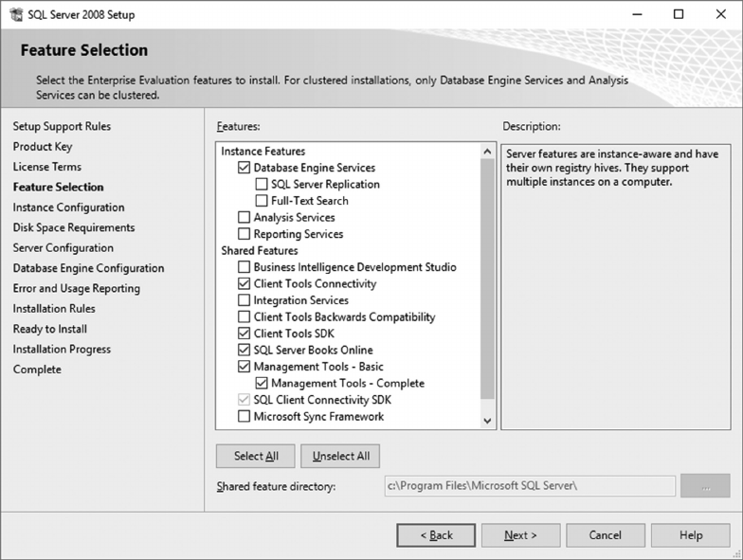The width and height of the screenshot is (743, 560).
Task: Go back with the Back button
Action: 436,535
